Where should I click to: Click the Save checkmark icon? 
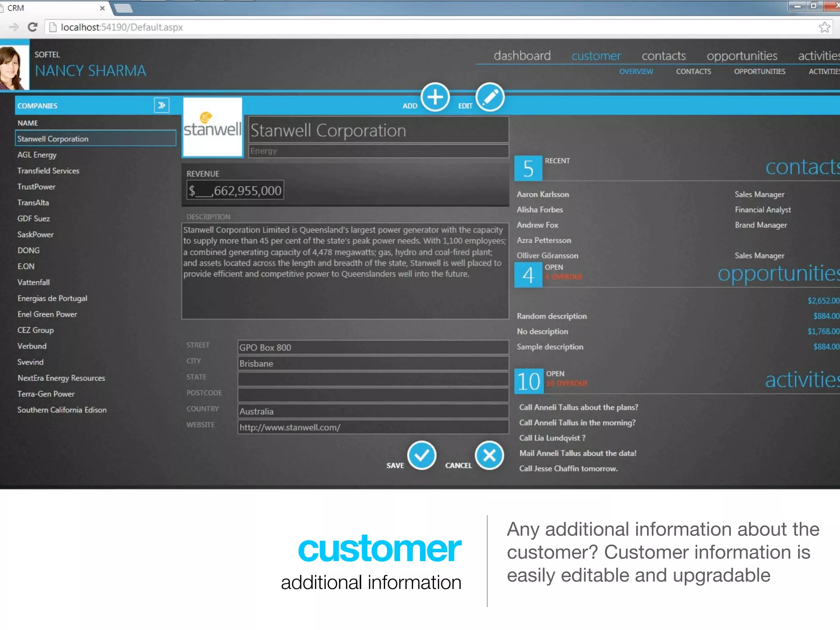(422, 455)
